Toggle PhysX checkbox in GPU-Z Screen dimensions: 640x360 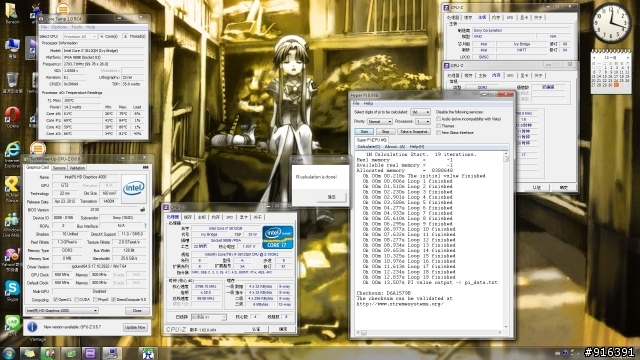95,300
